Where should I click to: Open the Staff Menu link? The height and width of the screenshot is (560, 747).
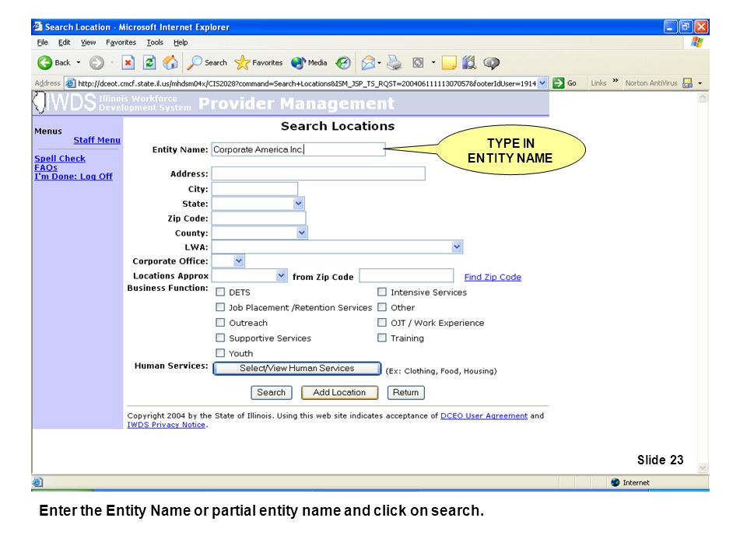(96, 140)
